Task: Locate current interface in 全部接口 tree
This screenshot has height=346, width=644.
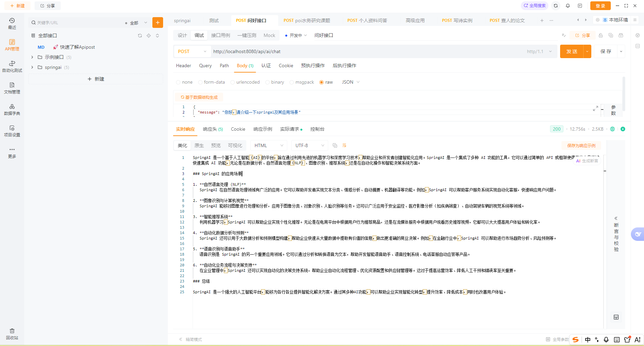Action: (x=149, y=36)
